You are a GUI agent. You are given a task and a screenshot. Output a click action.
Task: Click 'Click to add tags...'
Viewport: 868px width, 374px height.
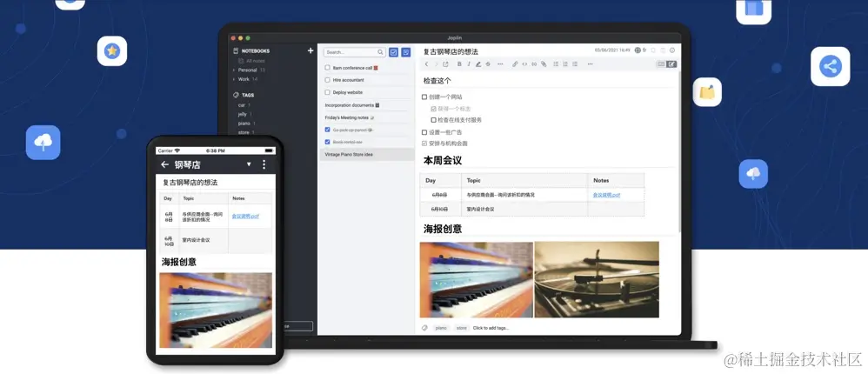tap(491, 328)
